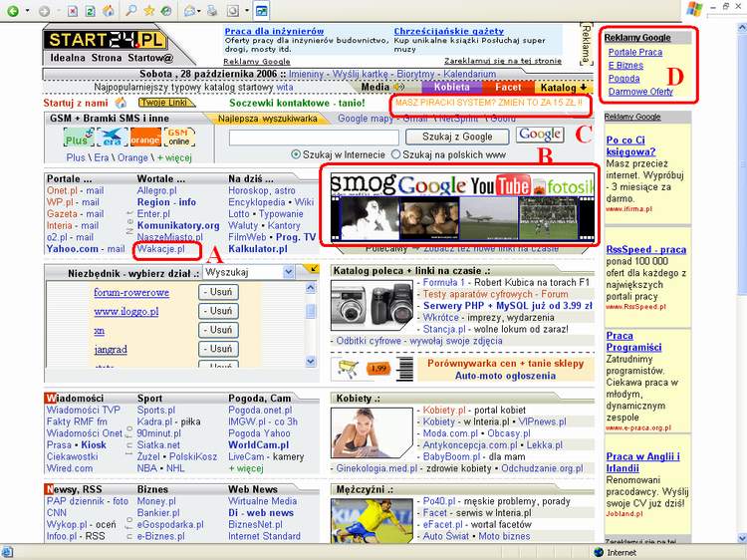Click the Mail envelope toolbar icon
Viewport: 747px width, 560px height.
(189, 11)
